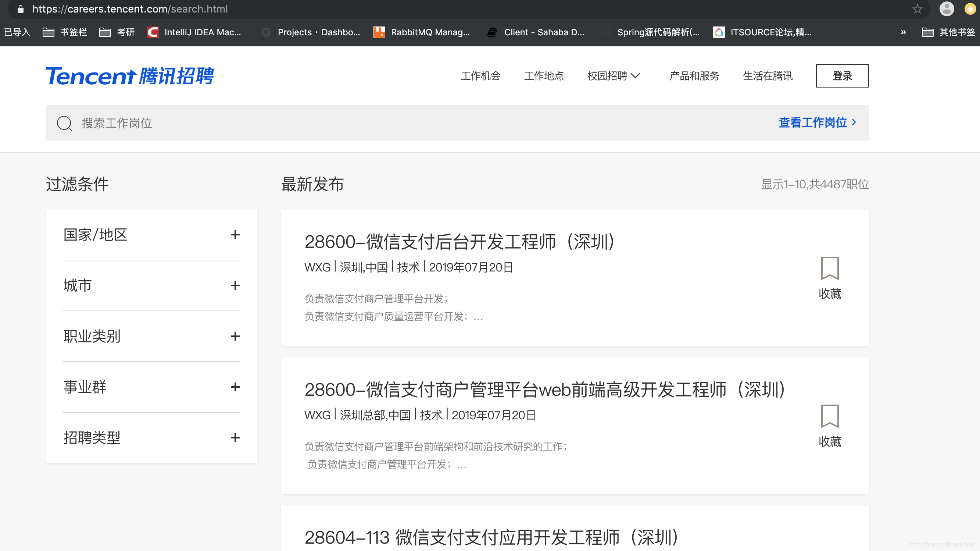The width and height of the screenshot is (980, 551).
Task: Expand the 城市 filter
Action: tap(151, 285)
